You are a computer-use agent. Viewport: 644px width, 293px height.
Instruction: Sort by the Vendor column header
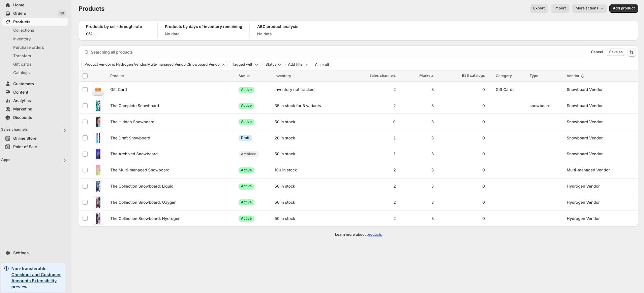(575, 76)
